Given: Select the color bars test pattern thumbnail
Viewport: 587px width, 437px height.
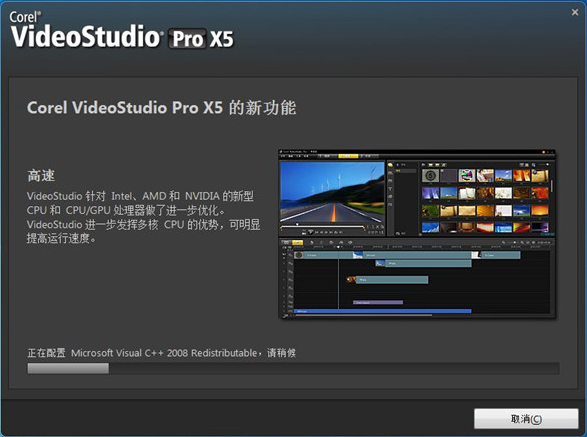Looking at the screenshot, I should 466,175.
